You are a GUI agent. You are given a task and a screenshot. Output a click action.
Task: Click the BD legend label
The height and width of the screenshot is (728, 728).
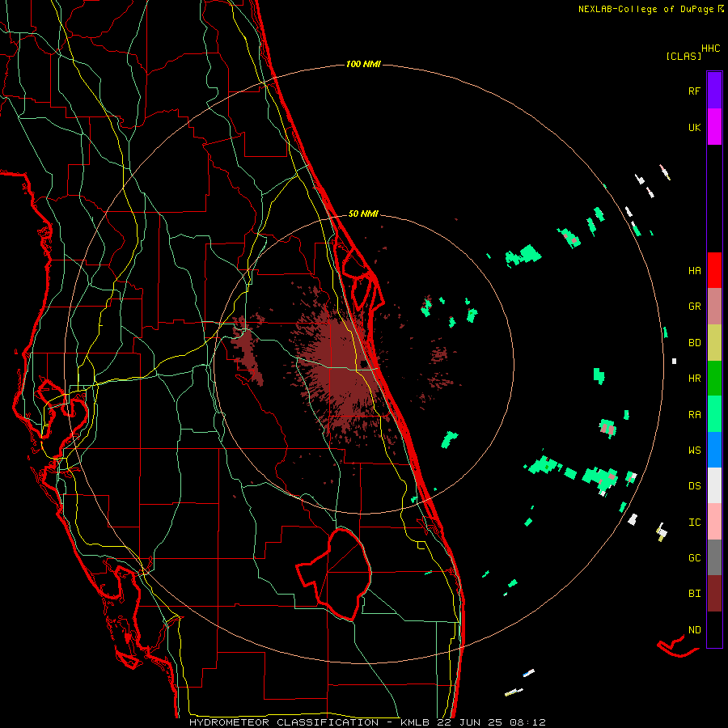[694, 343]
